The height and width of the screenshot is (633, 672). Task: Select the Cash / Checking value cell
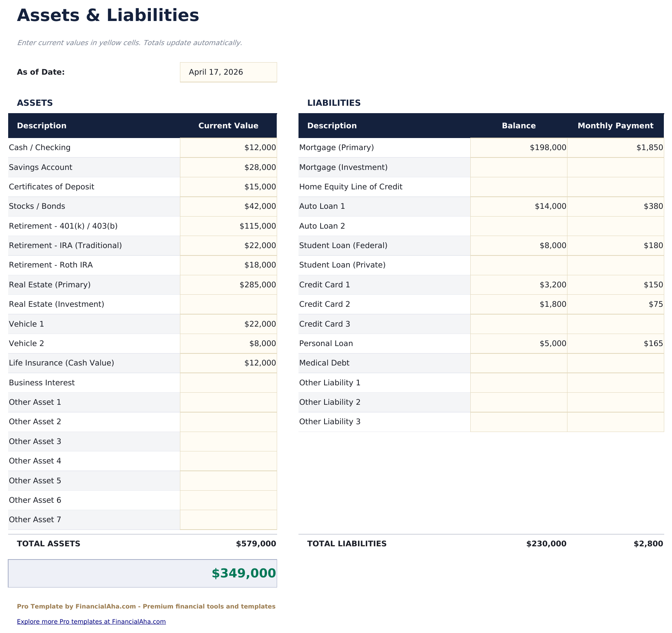[x=228, y=147]
